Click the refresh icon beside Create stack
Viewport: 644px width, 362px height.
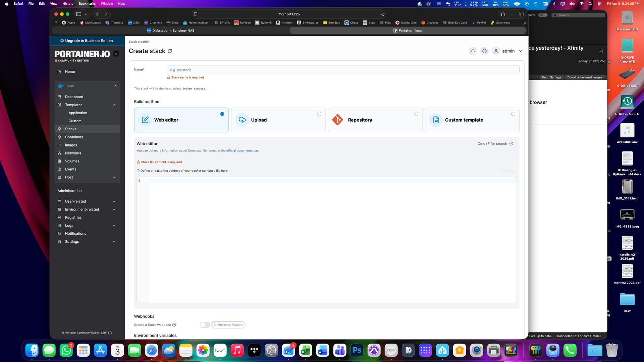[x=170, y=51]
